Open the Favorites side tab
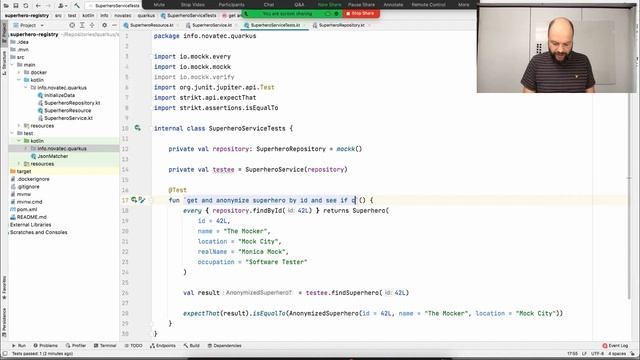 pyautogui.click(x=4, y=287)
